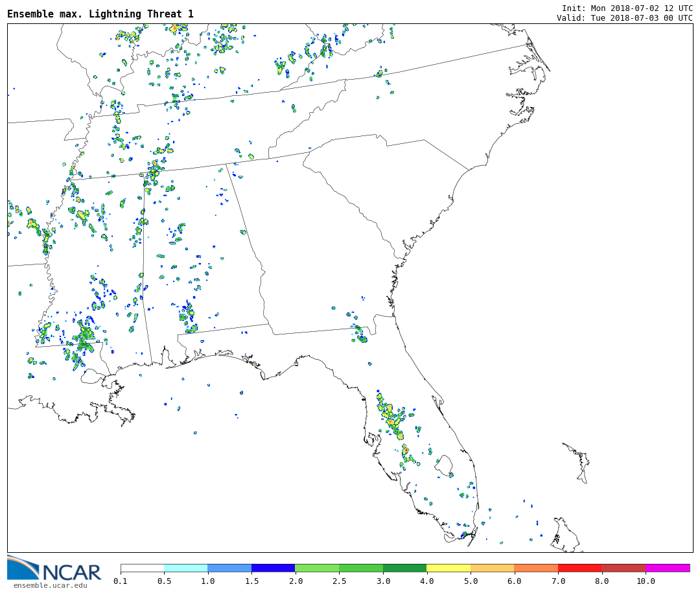Select the yellow 4.0–5.0 colorbar segment
The width and height of the screenshot is (700, 593).
pyautogui.click(x=448, y=568)
